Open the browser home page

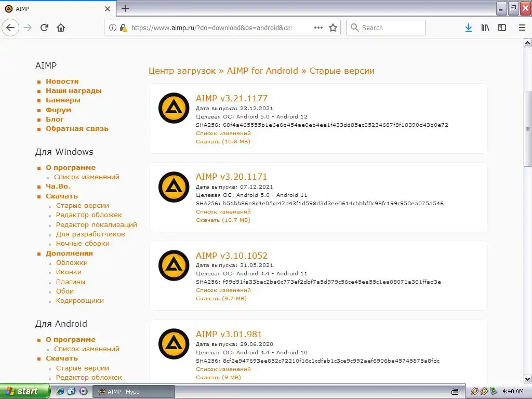pos(61,28)
